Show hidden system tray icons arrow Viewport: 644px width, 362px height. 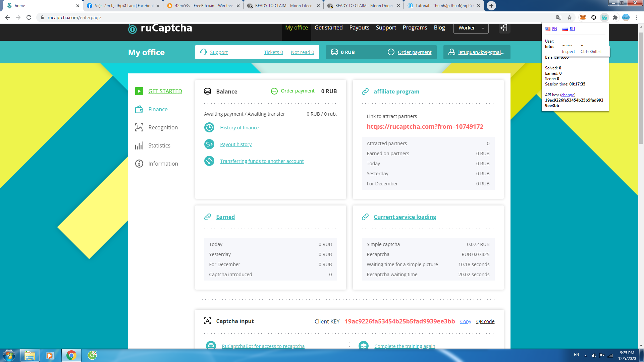(x=586, y=355)
